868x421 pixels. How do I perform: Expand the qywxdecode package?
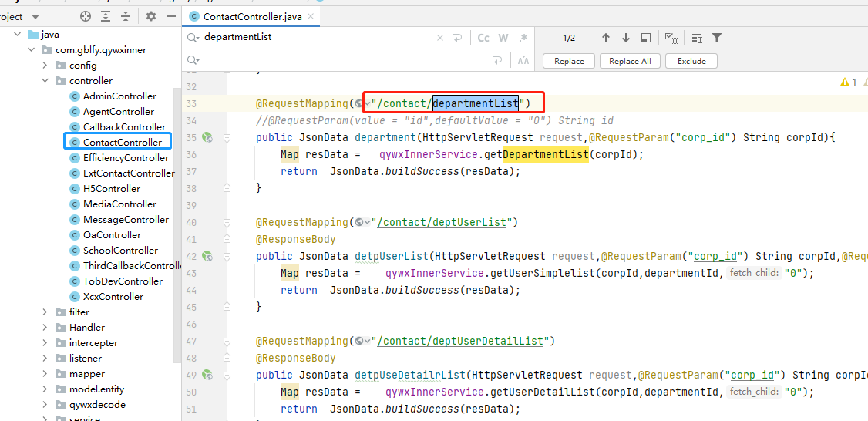pos(45,404)
